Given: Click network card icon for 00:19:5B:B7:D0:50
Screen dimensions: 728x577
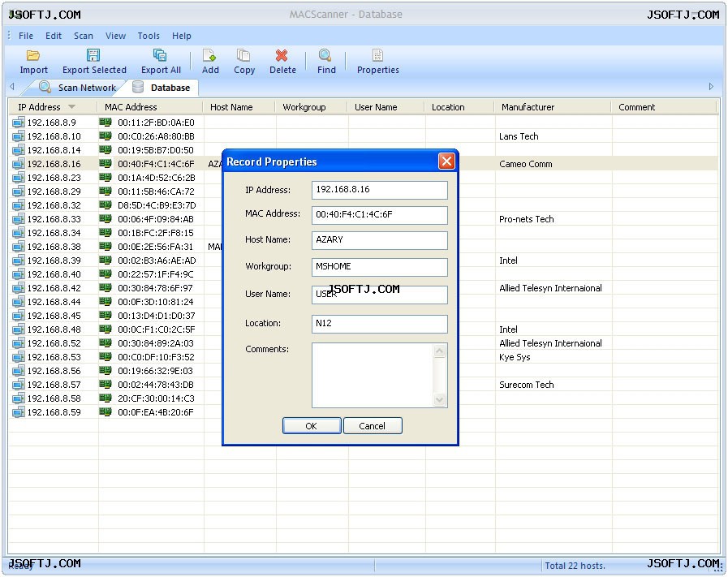Looking at the screenshot, I should (x=106, y=150).
